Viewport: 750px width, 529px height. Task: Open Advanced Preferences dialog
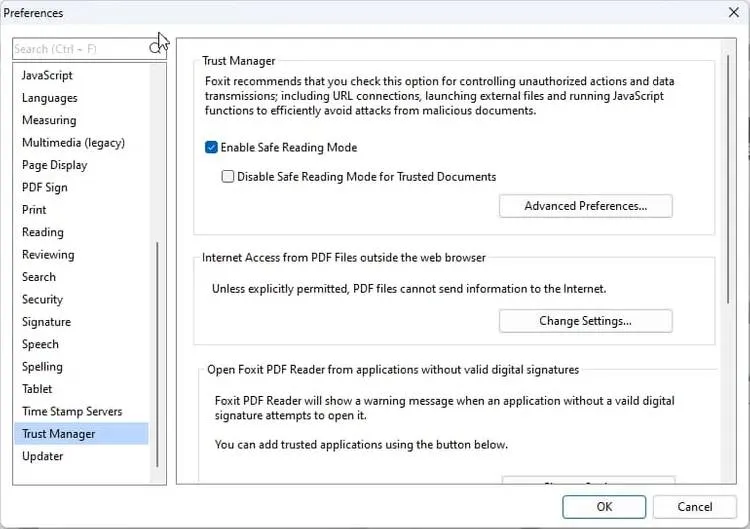pyautogui.click(x=585, y=206)
